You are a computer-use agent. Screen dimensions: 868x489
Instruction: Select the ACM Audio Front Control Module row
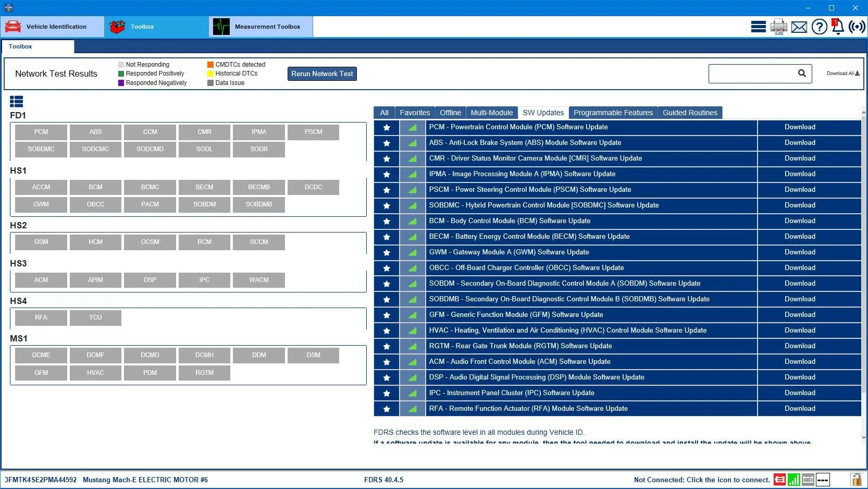pos(591,362)
